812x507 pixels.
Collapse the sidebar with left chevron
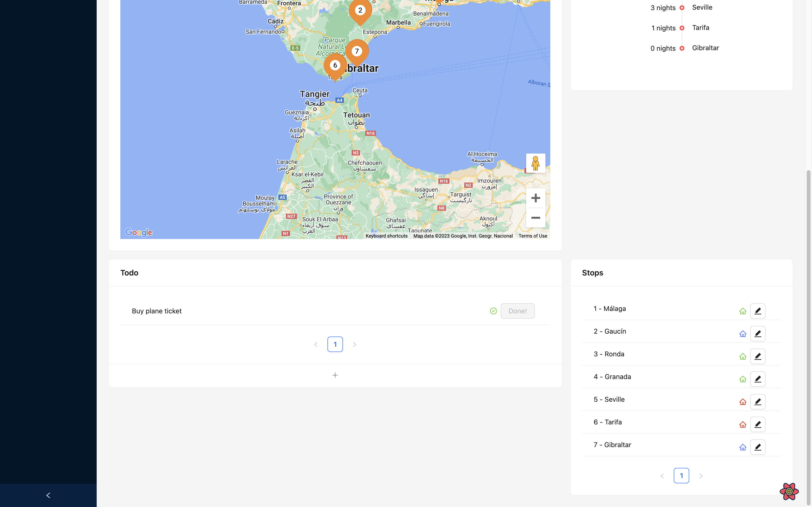point(48,495)
